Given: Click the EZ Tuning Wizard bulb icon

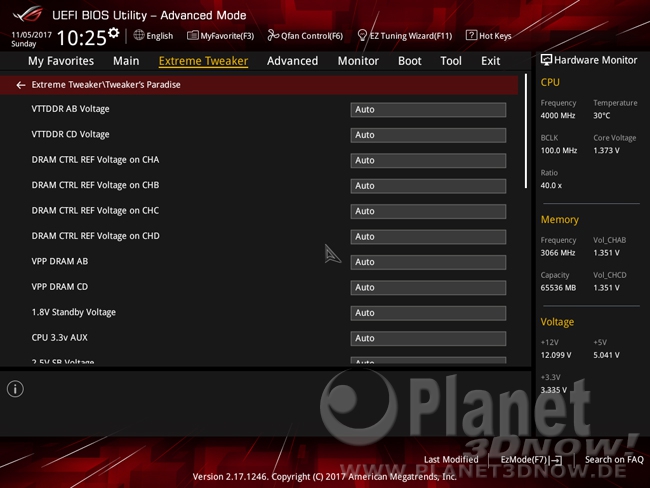Looking at the screenshot, I should click(362, 35).
